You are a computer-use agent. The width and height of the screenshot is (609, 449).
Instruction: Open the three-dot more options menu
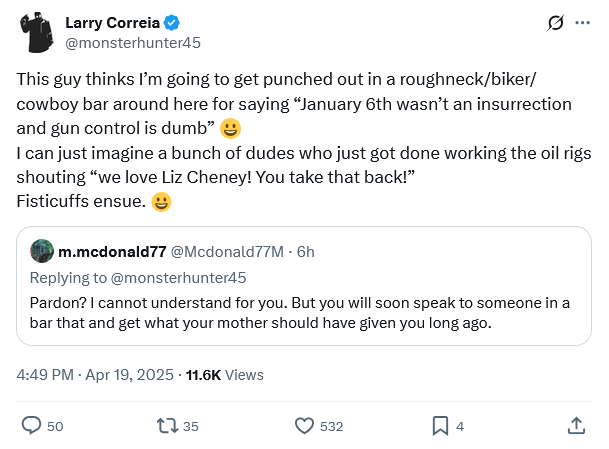click(582, 23)
